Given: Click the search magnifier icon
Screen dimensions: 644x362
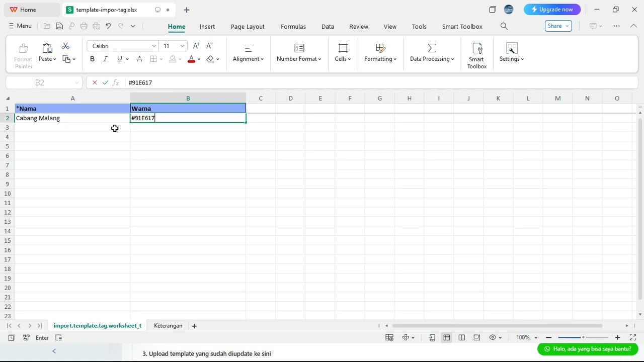Looking at the screenshot, I should (x=504, y=26).
